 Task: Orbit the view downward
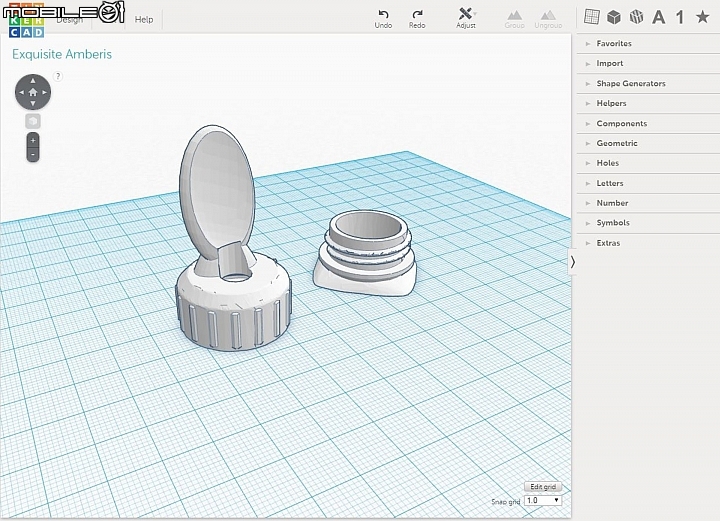[33, 104]
